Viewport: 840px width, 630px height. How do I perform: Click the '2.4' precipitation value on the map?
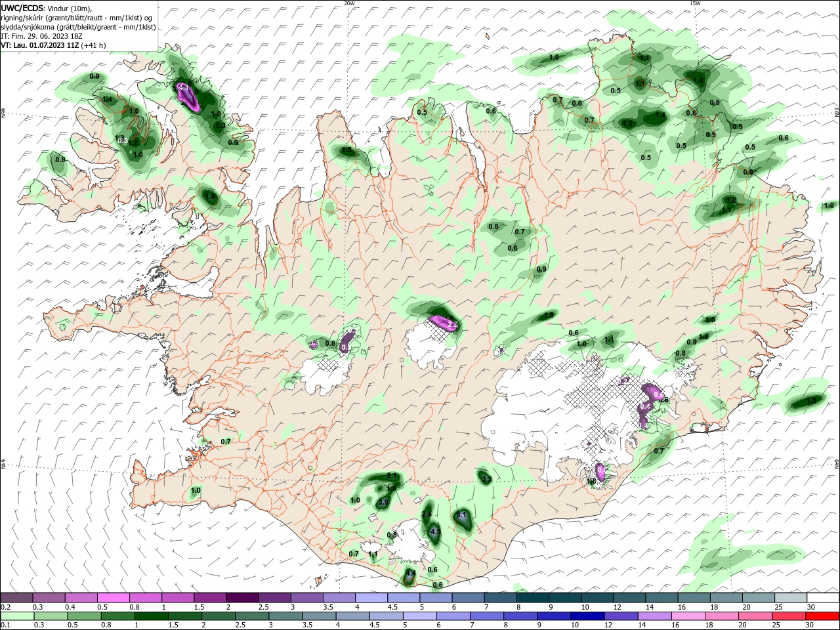[x=427, y=514]
